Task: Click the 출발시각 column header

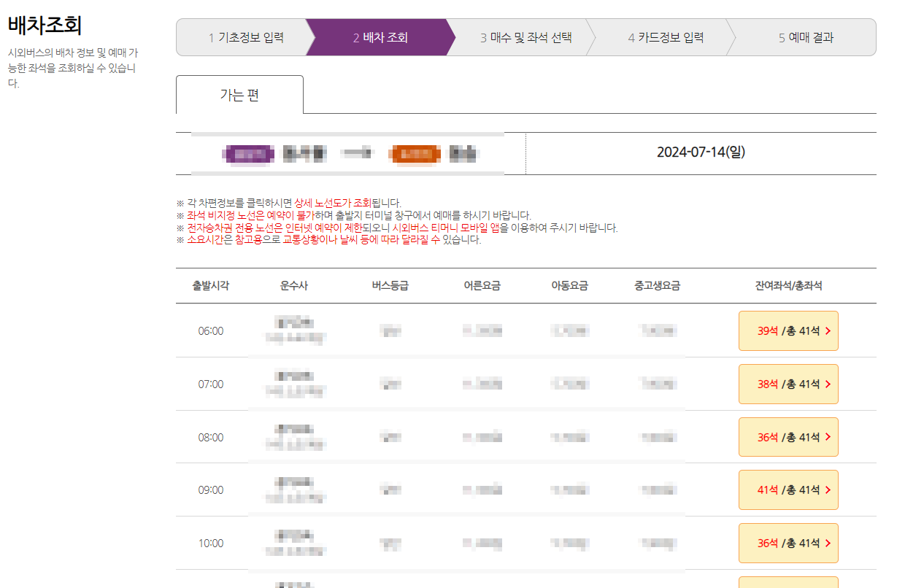Action: [x=211, y=286]
